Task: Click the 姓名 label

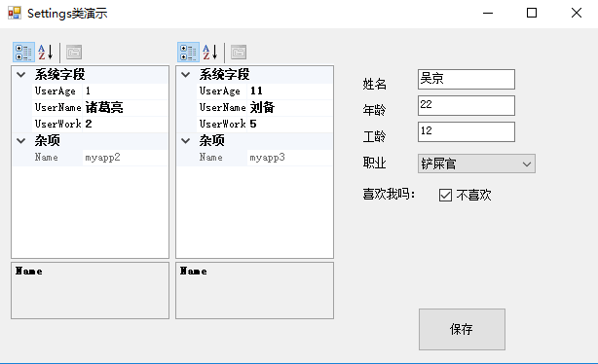Action: coord(375,84)
